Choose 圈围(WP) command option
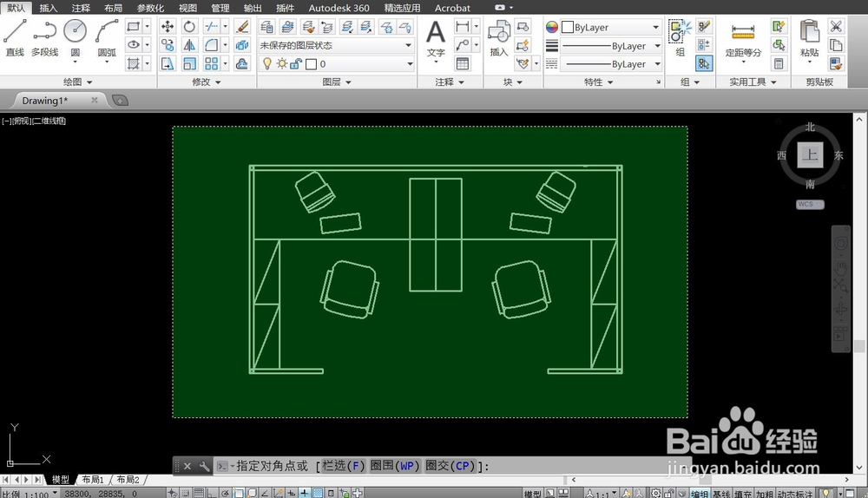Viewport: 868px width, 498px height. coord(395,466)
